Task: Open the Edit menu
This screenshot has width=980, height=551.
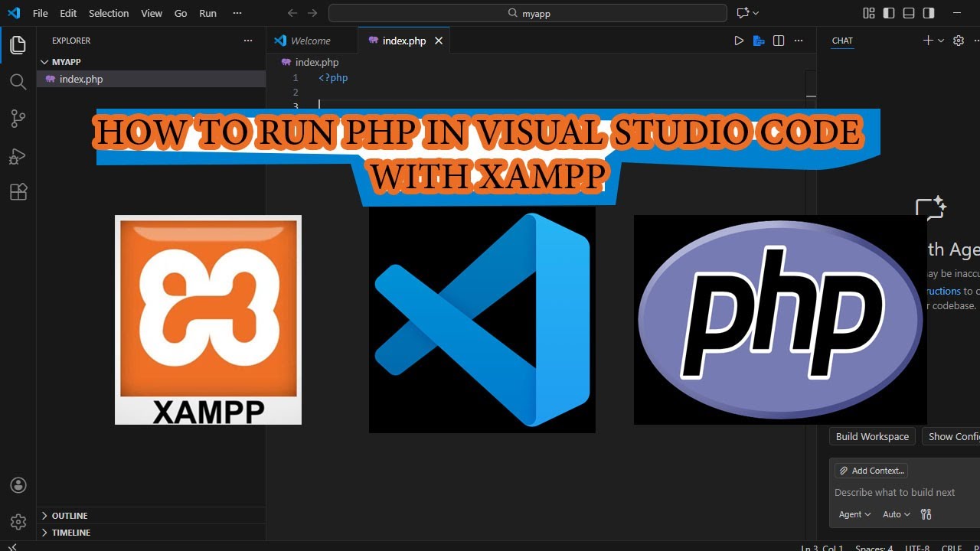Action: point(68,13)
